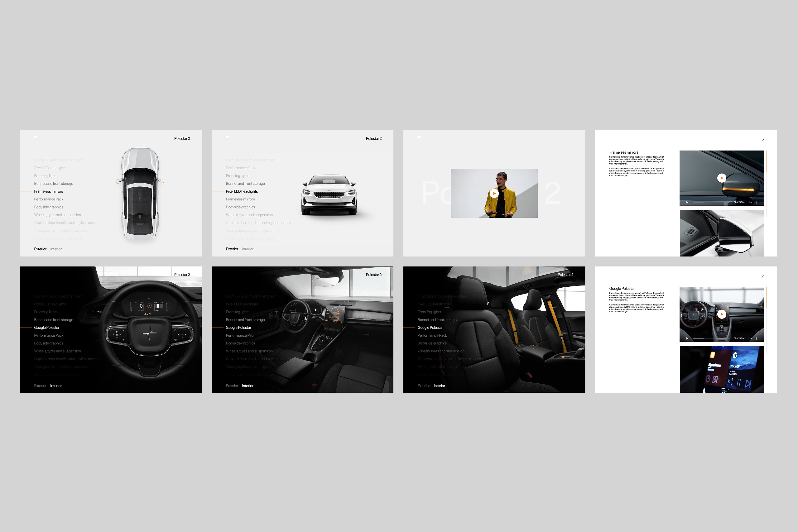The width and height of the screenshot is (798, 532).
Task: Seek the side mirror video progress bar
Action: [711, 202]
